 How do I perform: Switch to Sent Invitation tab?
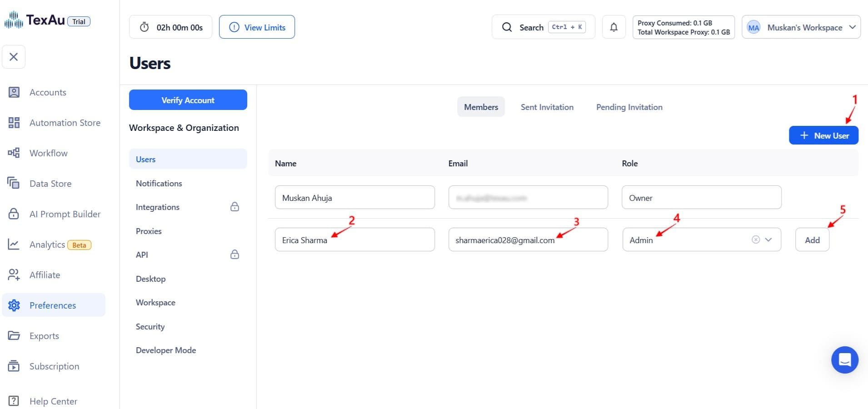tap(547, 107)
